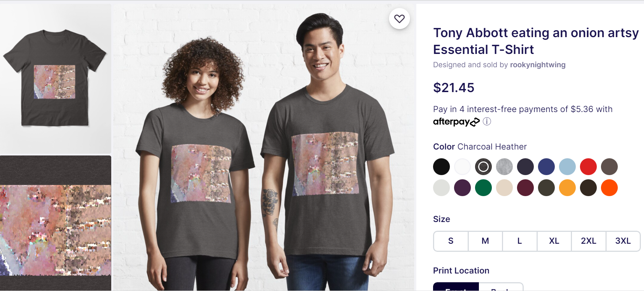Select the dark purple color swatch
Viewport: 644px width, 291px height.
462,188
